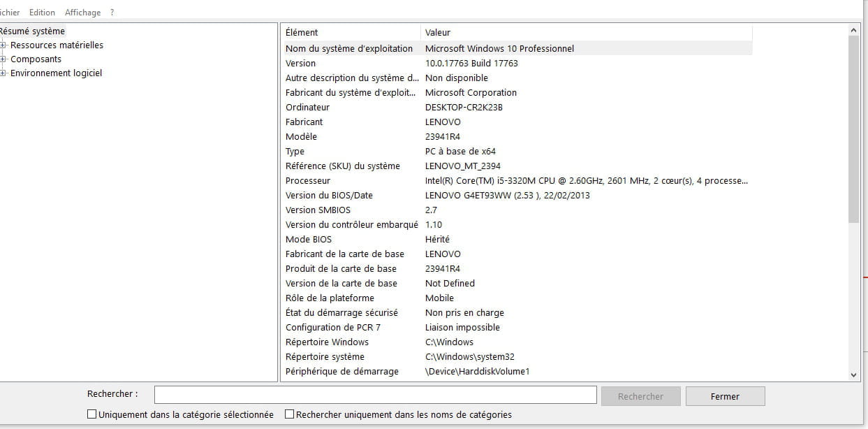
Task: Click the Fermer button
Action: [x=725, y=396]
